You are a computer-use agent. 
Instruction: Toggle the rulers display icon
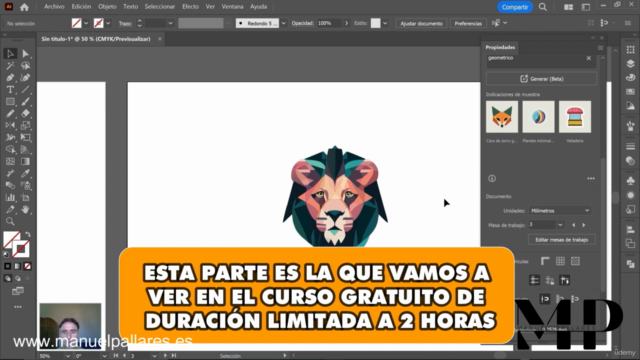[545, 261]
